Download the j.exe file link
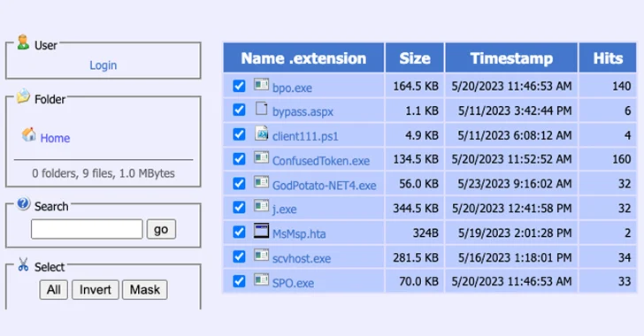The image size is (644, 336). [284, 209]
